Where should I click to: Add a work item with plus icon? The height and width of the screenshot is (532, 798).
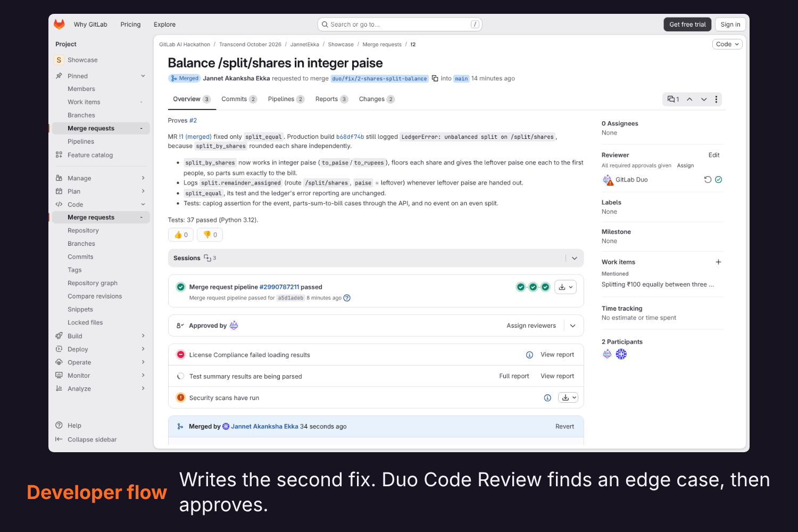click(719, 262)
